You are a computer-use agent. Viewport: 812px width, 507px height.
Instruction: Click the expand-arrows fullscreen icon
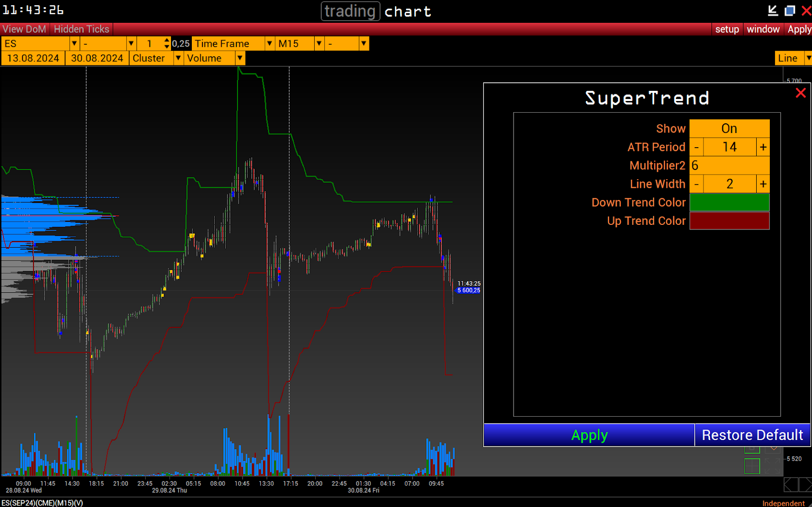tap(772, 465)
